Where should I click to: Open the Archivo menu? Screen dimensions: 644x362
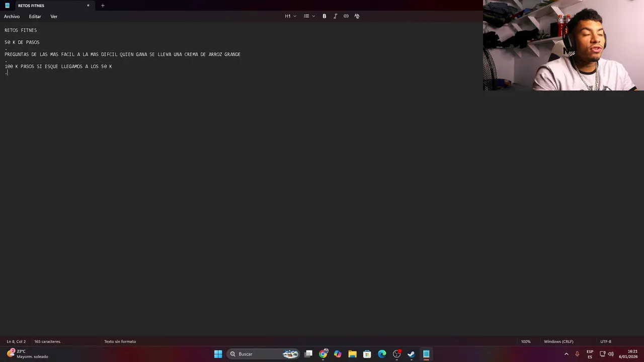tap(12, 17)
